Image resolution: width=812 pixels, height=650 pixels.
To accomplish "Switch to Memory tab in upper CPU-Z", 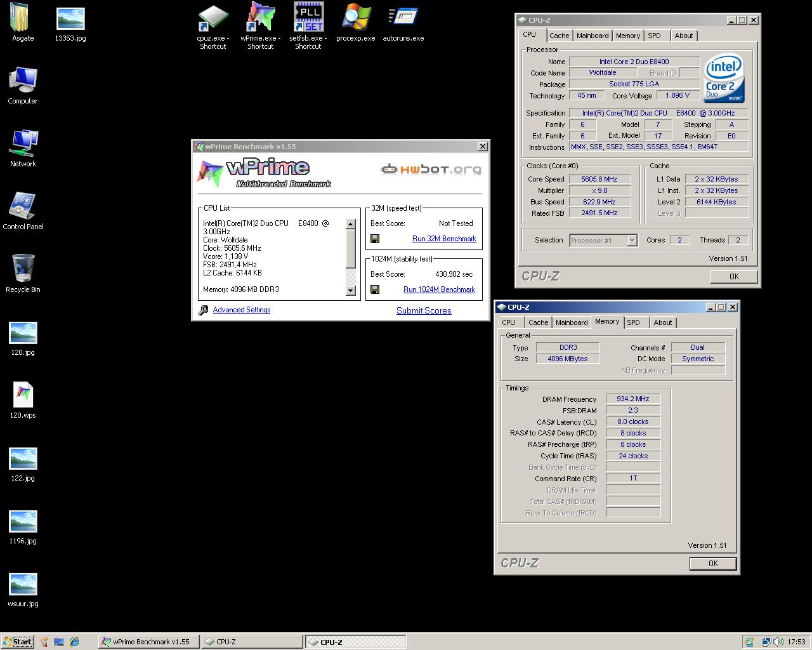I will pyautogui.click(x=628, y=36).
